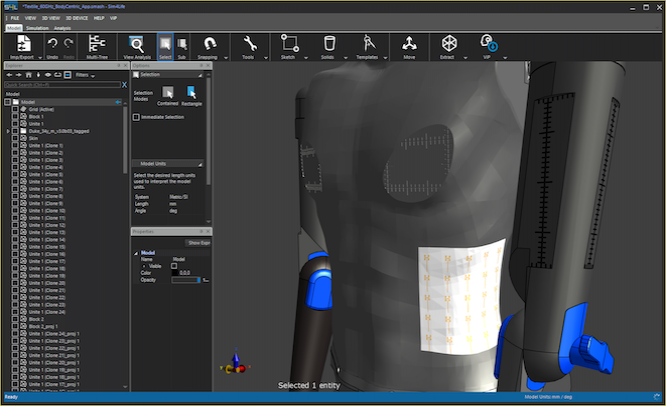Open the Tools wrench icon
This screenshot has width=666, height=406.
[250, 44]
